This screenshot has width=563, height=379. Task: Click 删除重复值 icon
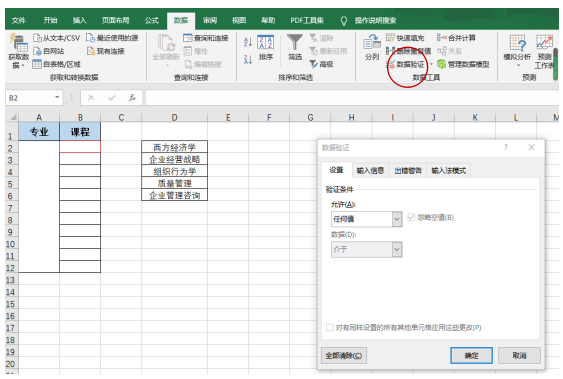[x=390, y=51]
